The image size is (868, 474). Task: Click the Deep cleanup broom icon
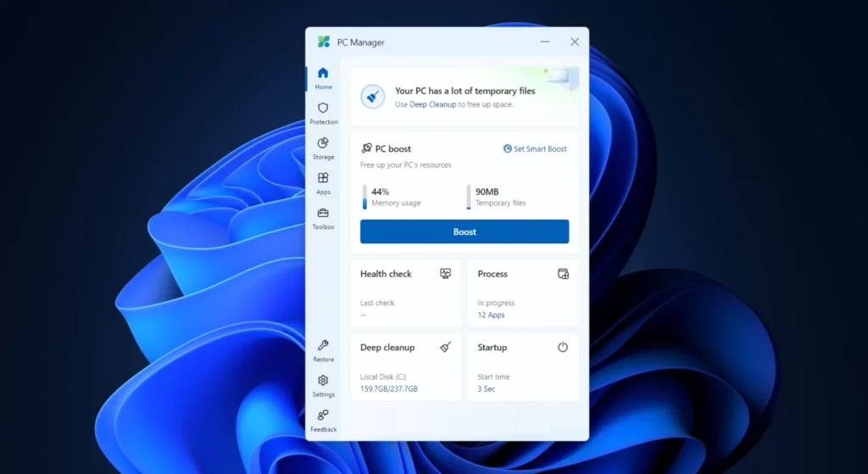[446, 348]
